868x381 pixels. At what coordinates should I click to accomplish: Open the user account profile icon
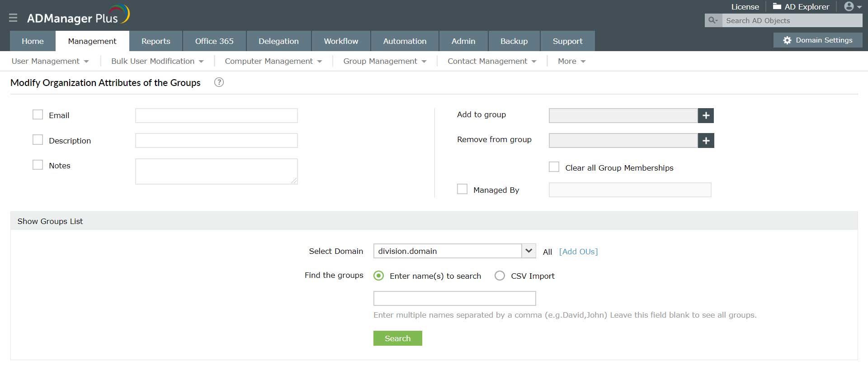pos(849,6)
